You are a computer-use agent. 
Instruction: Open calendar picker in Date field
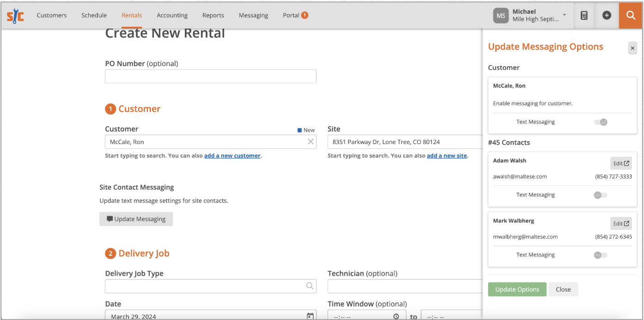[x=310, y=316]
